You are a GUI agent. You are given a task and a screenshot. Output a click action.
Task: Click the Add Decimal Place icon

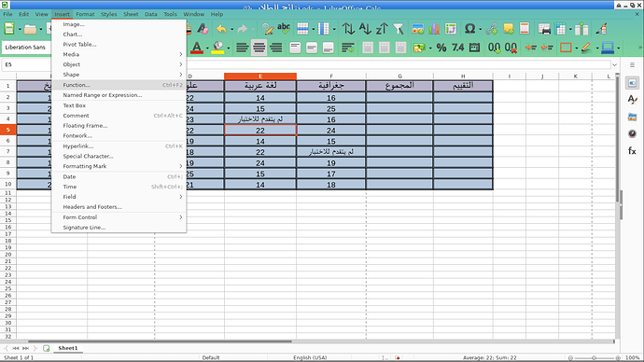[494, 48]
